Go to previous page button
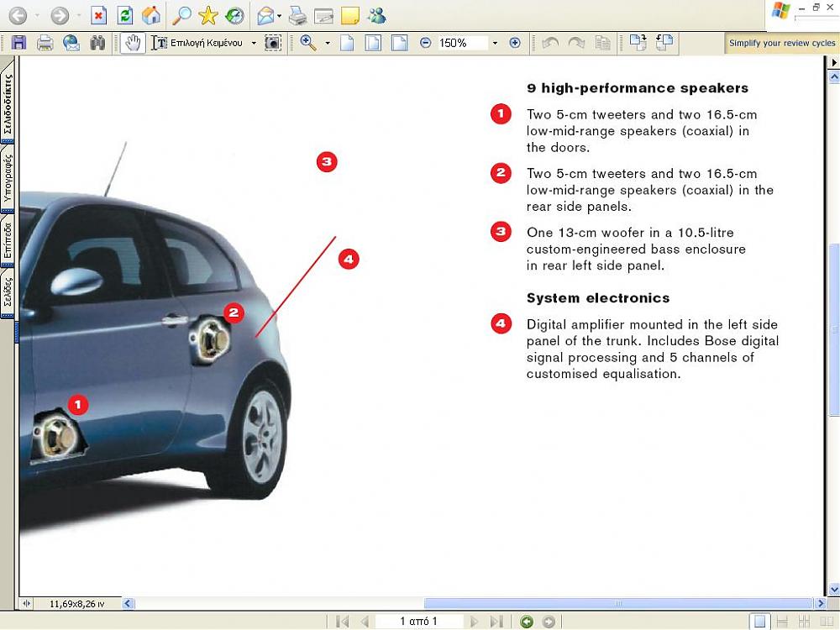Image resolution: width=840 pixels, height=630 pixels. (365, 622)
